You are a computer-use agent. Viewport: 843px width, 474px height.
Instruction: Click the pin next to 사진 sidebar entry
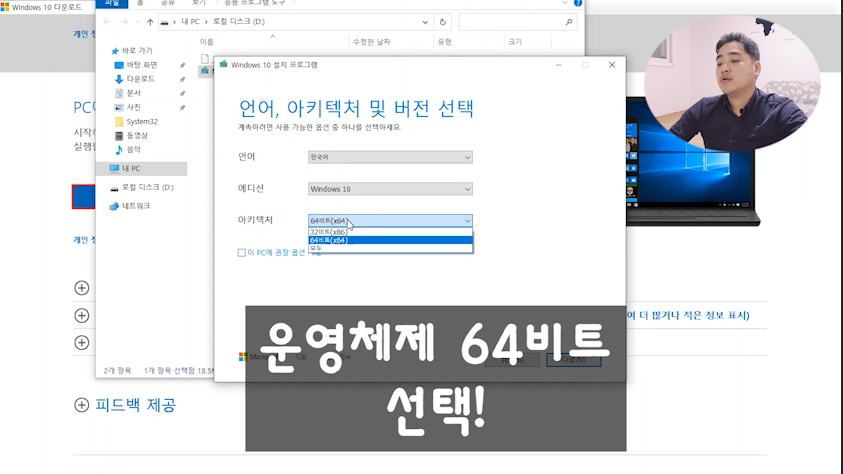tap(182, 107)
